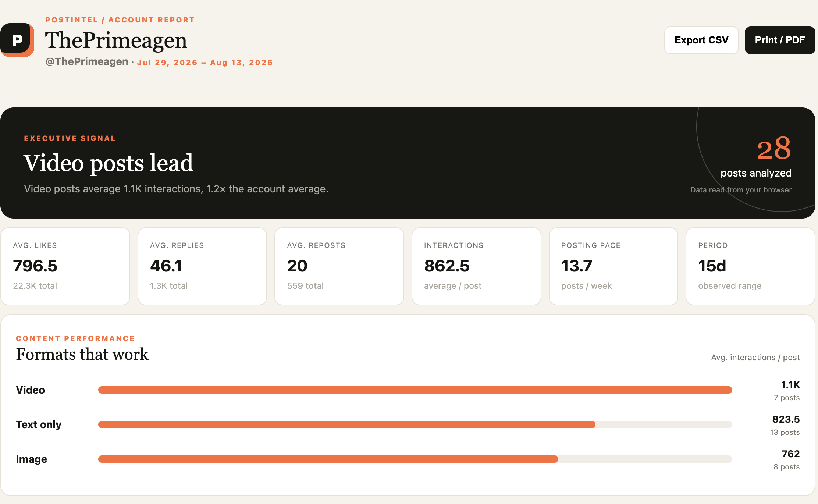Click the 'Avg. interactions / post' legend
The image size is (818, 504).
[755, 358]
